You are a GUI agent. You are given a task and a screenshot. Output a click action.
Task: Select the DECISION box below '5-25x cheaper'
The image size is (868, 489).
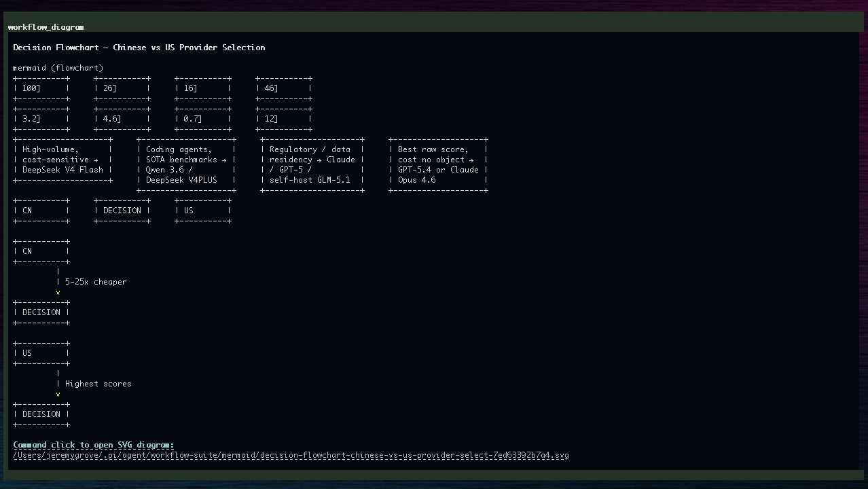41,312
